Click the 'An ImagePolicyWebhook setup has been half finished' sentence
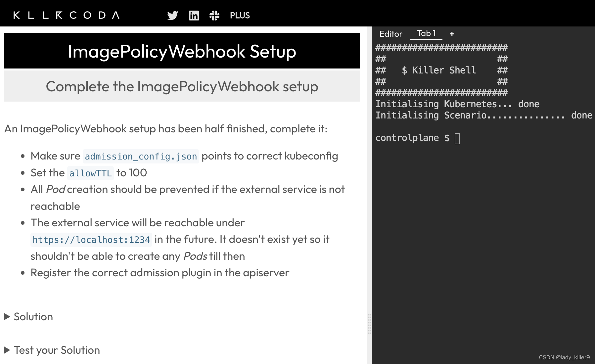The image size is (595, 364). click(x=166, y=129)
